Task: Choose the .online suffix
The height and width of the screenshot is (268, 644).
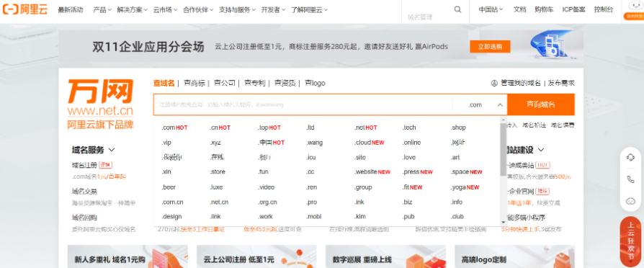Action: 411,143
